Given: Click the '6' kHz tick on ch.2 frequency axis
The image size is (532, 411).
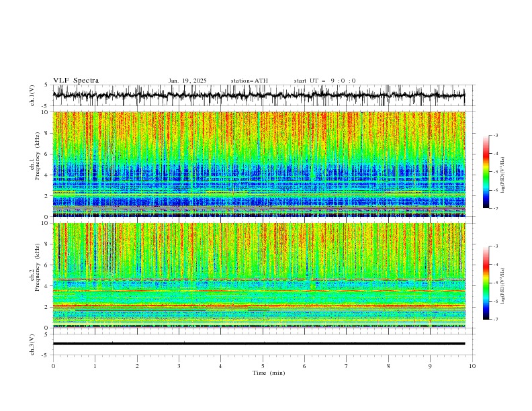Looking at the screenshot, I should pyautogui.click(x=47, y=265).
